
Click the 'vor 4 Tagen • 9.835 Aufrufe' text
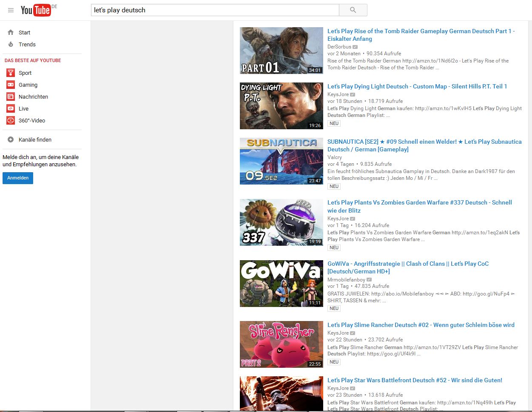click(360, 164)
